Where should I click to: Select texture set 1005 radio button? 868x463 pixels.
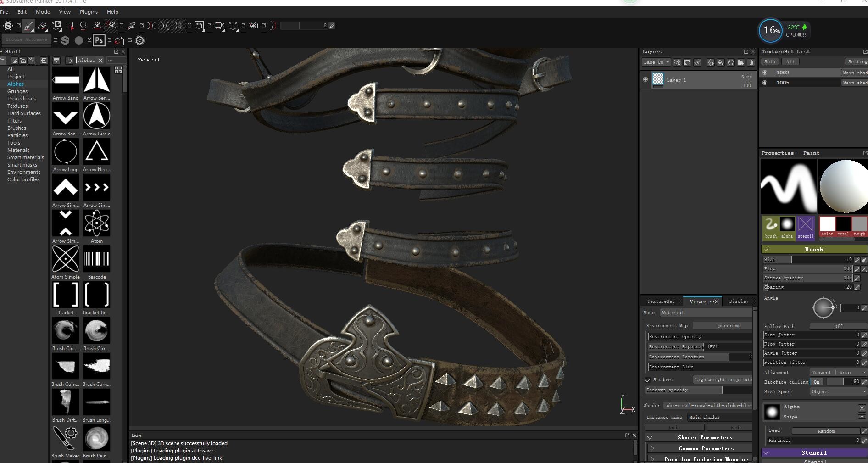[765, 83]
